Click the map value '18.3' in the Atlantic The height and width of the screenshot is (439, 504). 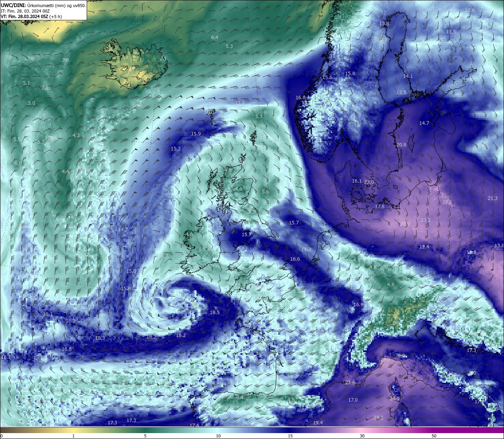pyautogui.click(x=100, y=338)
